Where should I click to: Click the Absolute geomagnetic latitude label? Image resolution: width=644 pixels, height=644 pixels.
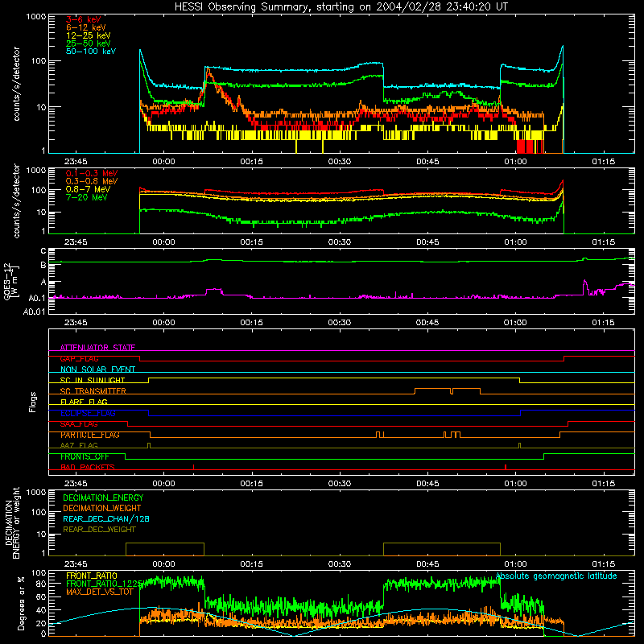[556, 576]
